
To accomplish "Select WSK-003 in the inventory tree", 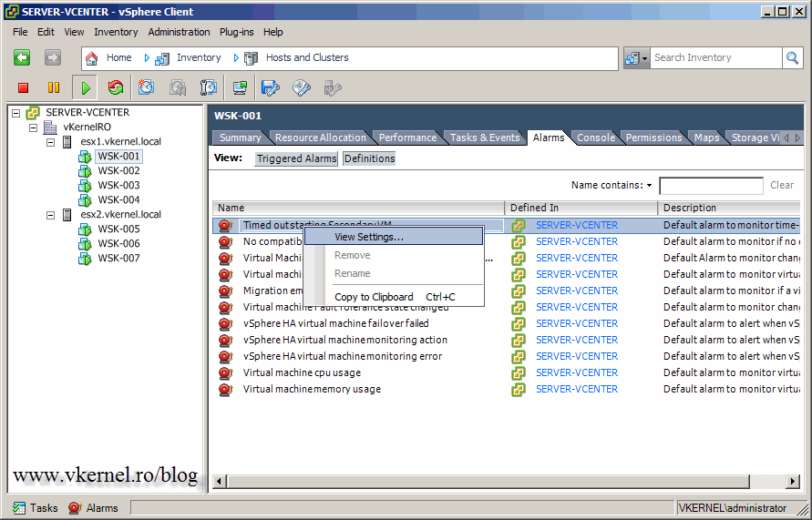I will pyautogui.click(x=118, y=186).
